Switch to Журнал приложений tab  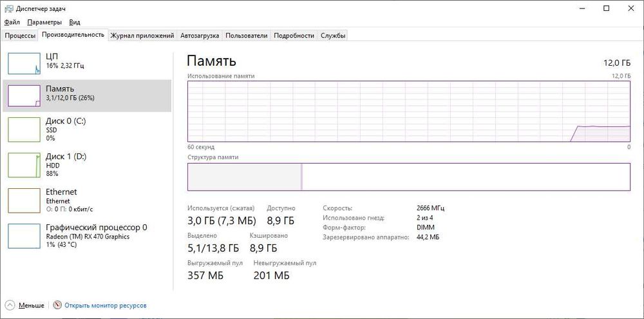(142, 35)
